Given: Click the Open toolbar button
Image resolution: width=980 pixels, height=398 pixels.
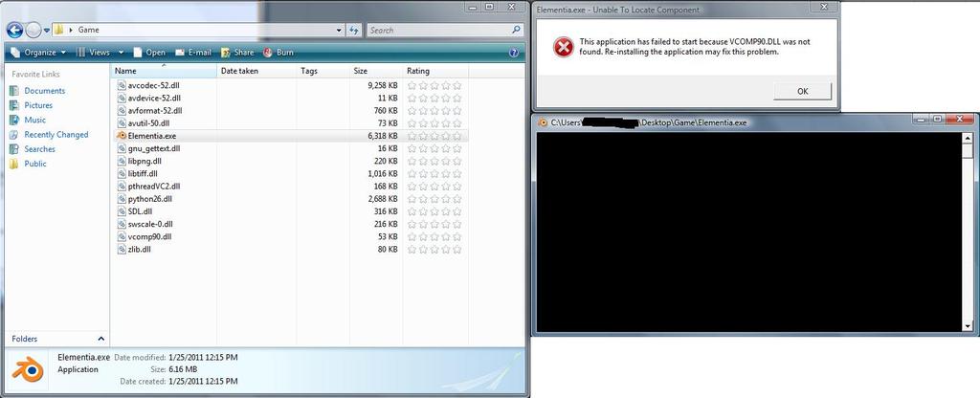Looking at the screenshot, I should click(149, 53).
